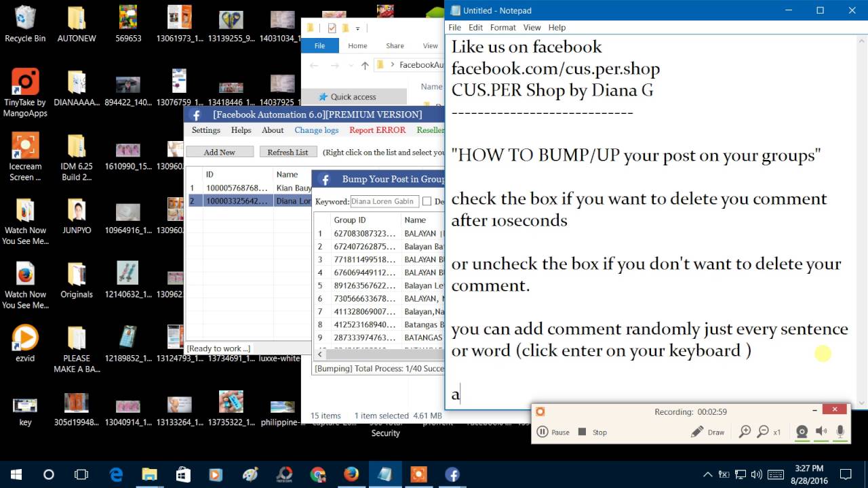This screenshot has height=488, width=868.
Task: Select group row 676069449112
Action: tap(380, 272)
